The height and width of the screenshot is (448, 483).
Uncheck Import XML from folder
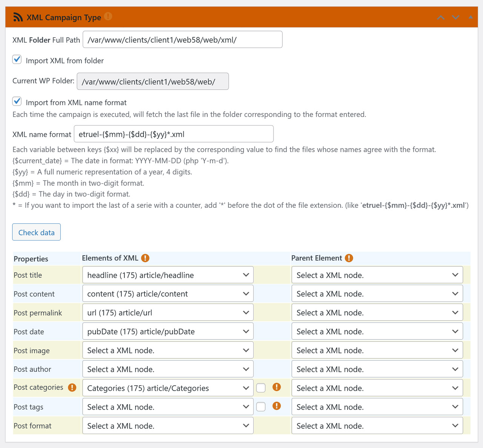[x=17, y=60]
